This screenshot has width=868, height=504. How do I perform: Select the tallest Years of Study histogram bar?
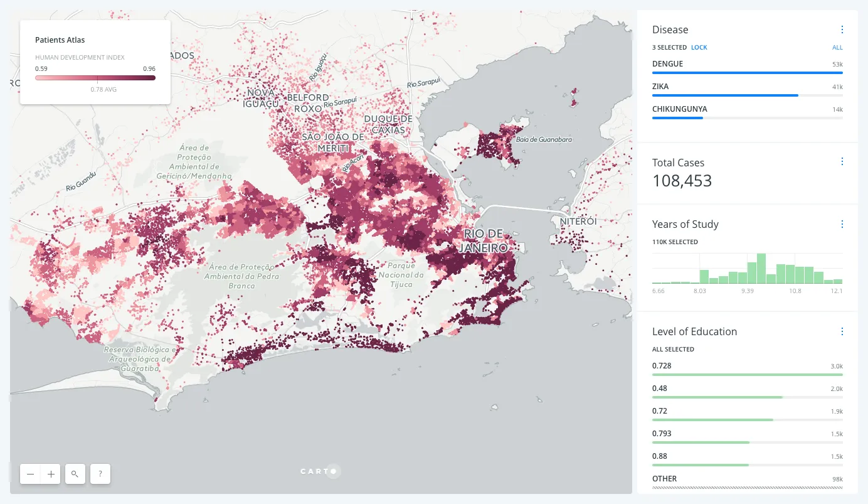coord(761,267)
